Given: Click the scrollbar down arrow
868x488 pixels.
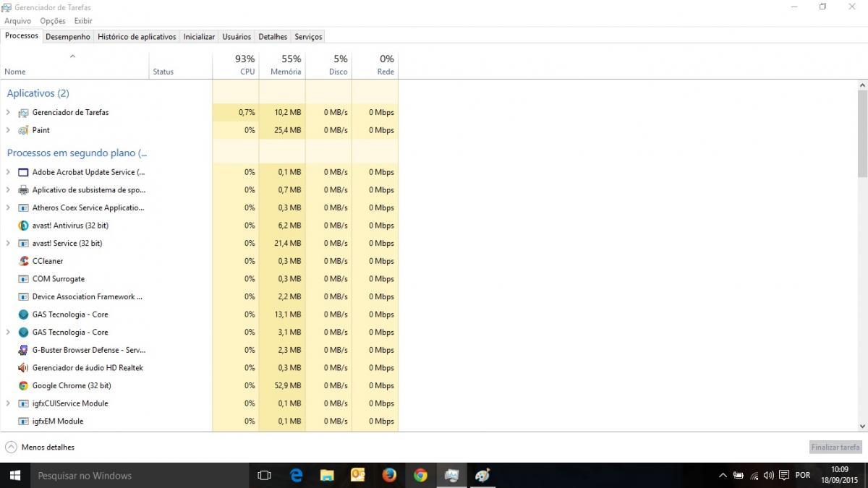Looking at the screenshot, I should click(862, 427).
